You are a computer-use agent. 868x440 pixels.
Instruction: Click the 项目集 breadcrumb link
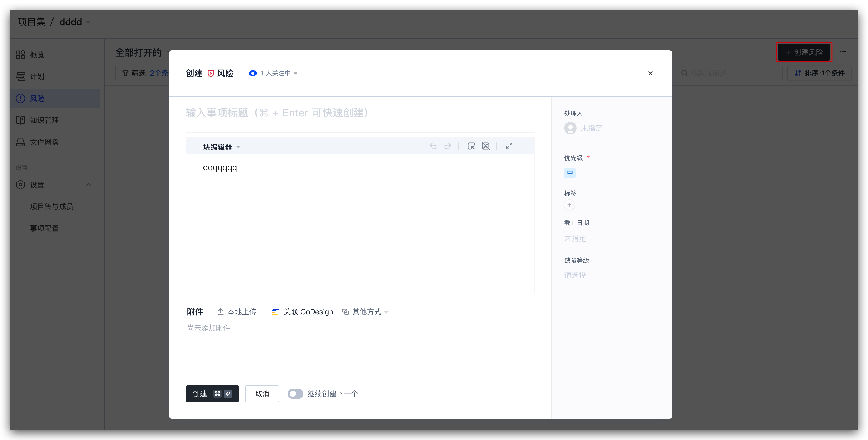point(31,22)
